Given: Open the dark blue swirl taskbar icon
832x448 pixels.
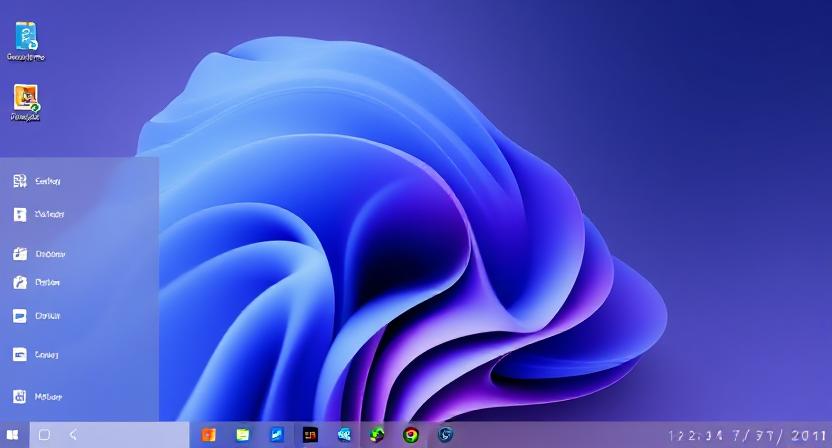Looking at the screenshot, I should pyautogui.click(x=445, y=435).
